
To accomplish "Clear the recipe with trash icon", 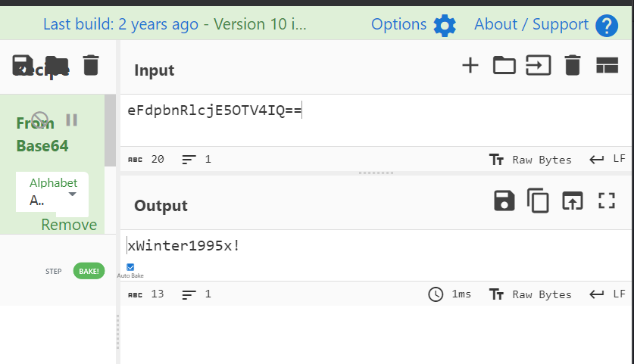I will point(91,65).
